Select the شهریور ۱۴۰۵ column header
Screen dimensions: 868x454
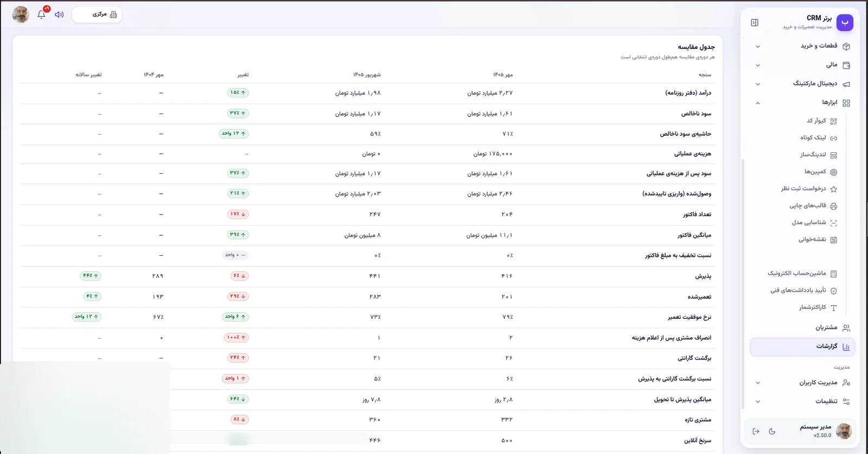click(x=367, y=74)
